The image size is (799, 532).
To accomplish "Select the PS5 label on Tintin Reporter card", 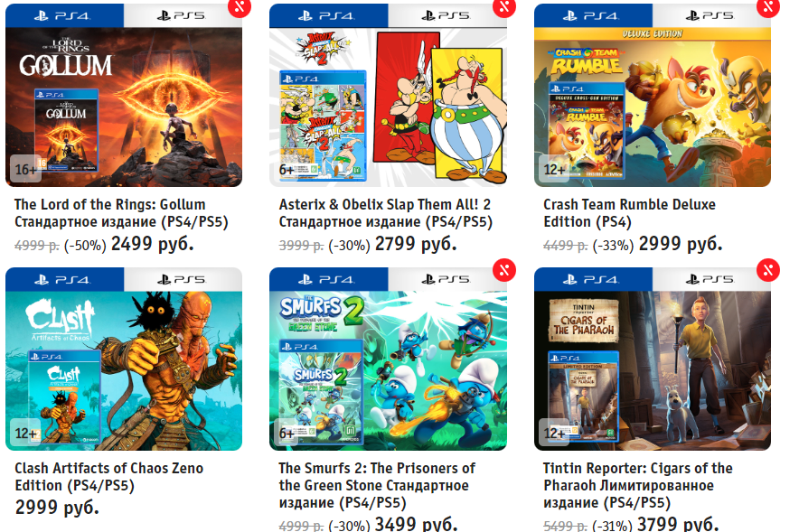I will point(711,279).
